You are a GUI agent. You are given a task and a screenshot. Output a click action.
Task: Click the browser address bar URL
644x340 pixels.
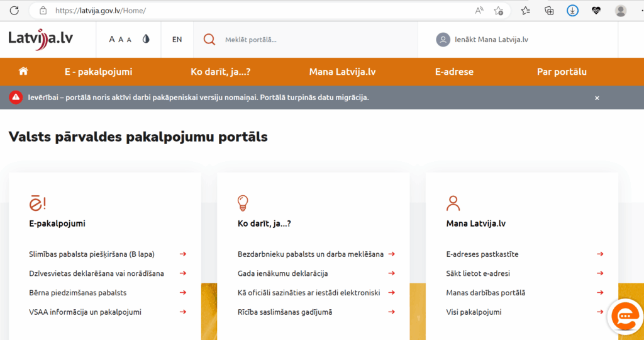click(101, 11)
